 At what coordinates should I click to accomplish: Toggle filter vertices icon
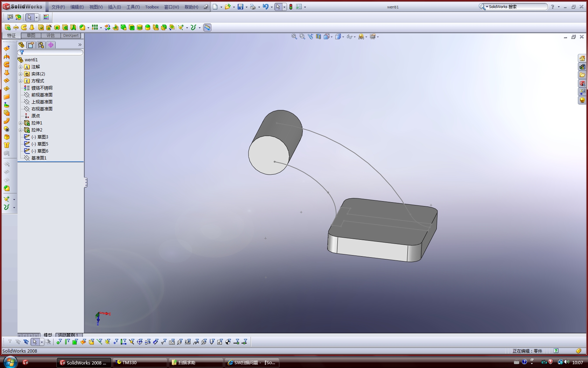[x=59, y=342]
